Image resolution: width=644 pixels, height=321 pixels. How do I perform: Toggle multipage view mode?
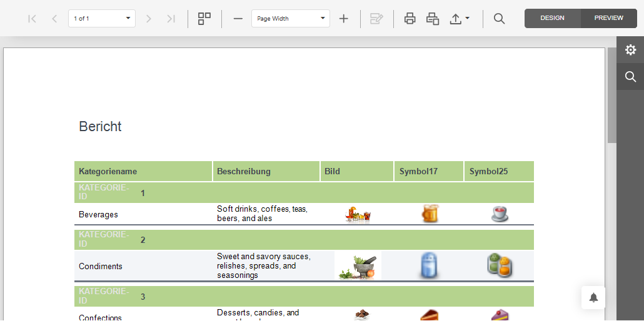pyautogui.click(x=204, y=19)
